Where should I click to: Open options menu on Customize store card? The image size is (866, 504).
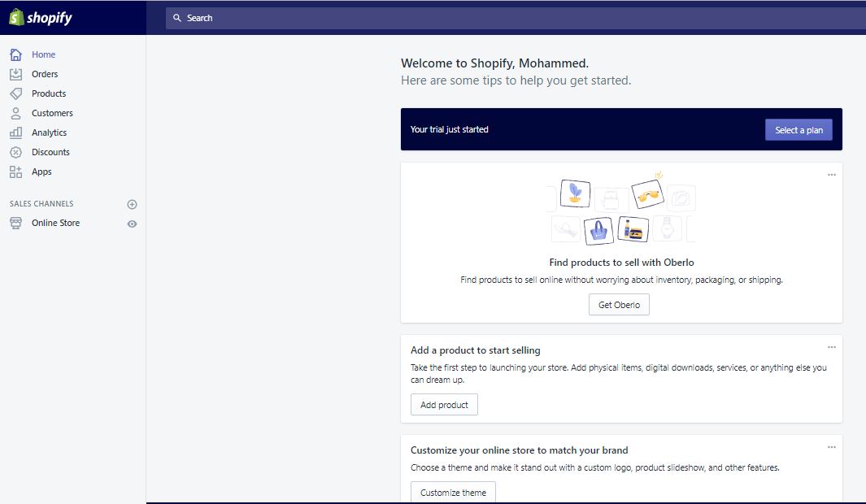[x=831, y=446]
